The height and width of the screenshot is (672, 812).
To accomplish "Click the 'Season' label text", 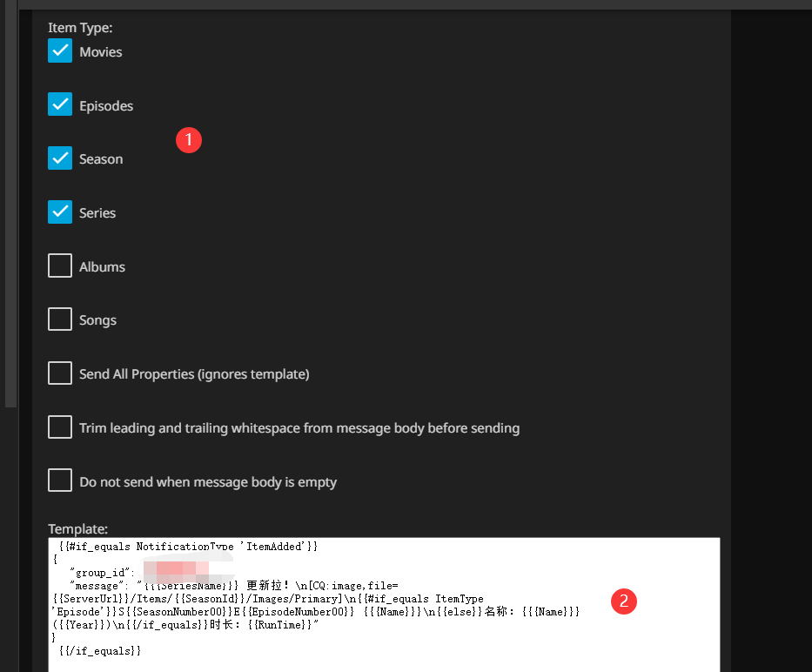I will [x=101, y=159].
